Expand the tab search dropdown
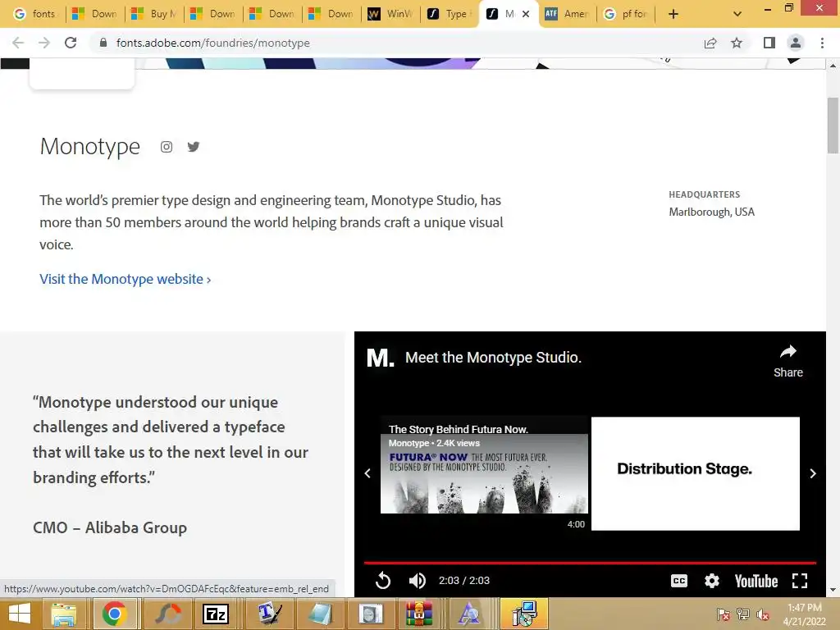Image resolution: width=840 pixels, height=630 pixels. [737, 15]
